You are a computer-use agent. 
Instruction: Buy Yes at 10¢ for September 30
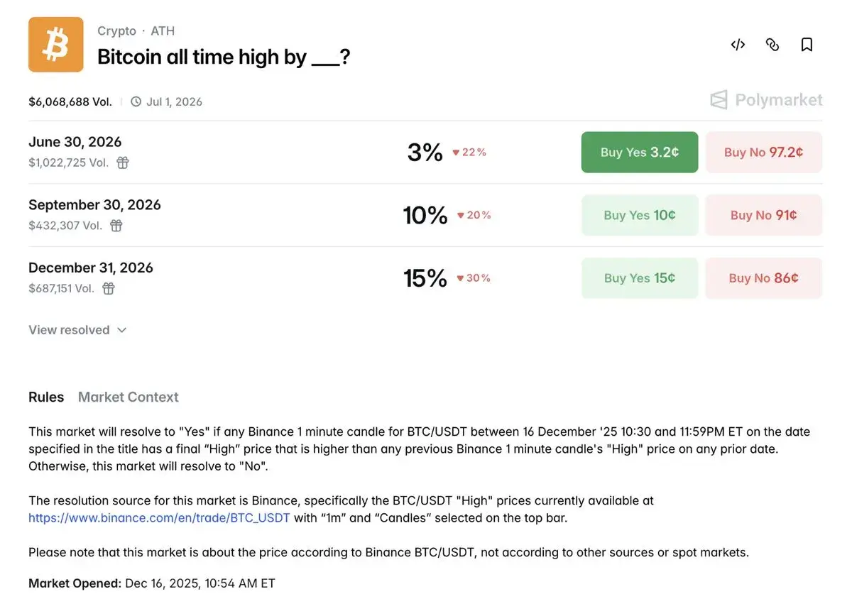click(x=639, y=215)
